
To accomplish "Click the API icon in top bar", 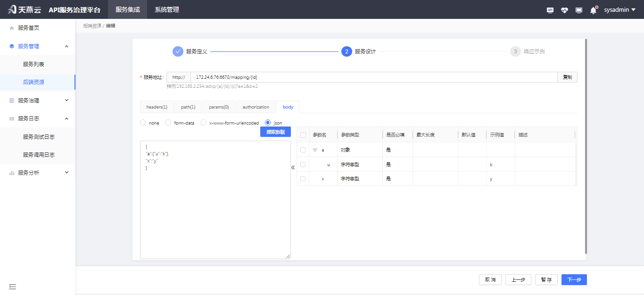I will pos(550,10).
